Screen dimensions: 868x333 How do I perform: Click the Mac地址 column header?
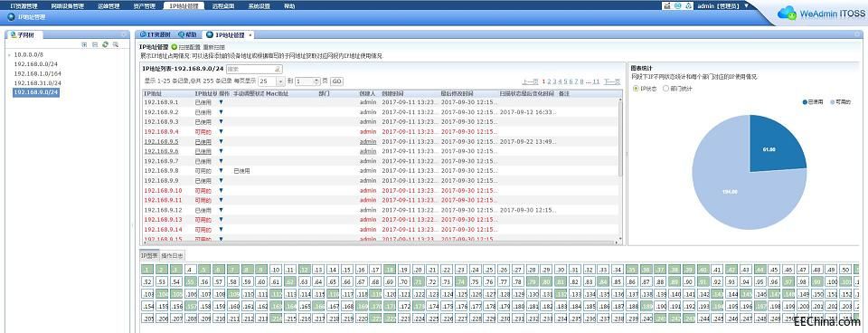278,93
